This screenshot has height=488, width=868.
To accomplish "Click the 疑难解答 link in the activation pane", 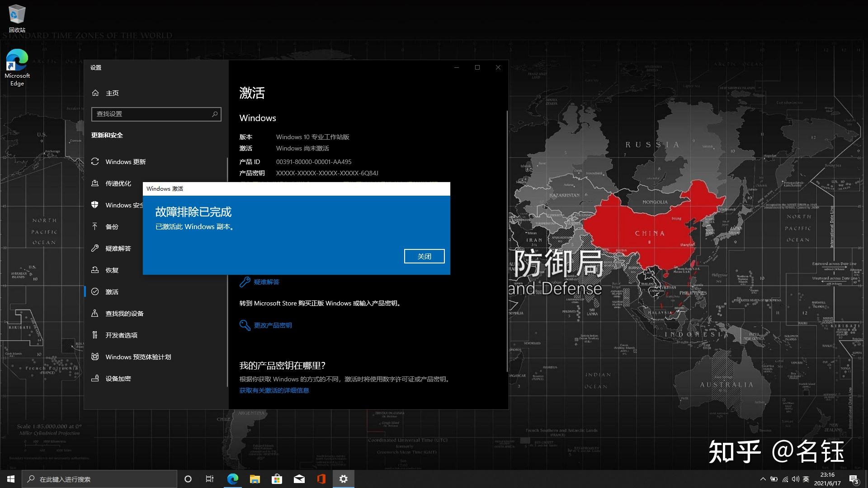I will pyautogui.click(x=266, y=282).
